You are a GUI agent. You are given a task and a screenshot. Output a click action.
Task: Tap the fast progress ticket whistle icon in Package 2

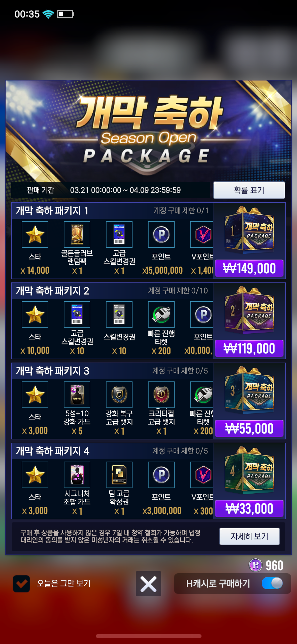[x=161, y=314]
